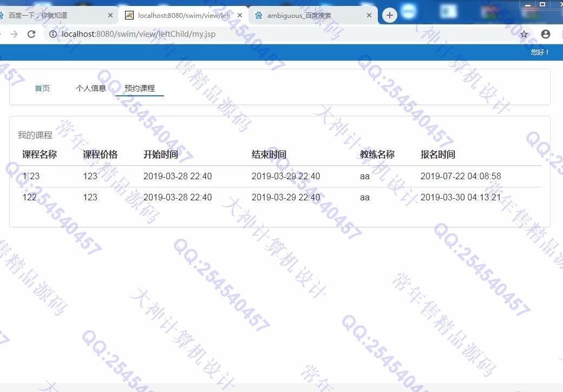Select course name cell 122
Image resolution: width=563 pixels, height=392 pixels.
click(29, 197)
